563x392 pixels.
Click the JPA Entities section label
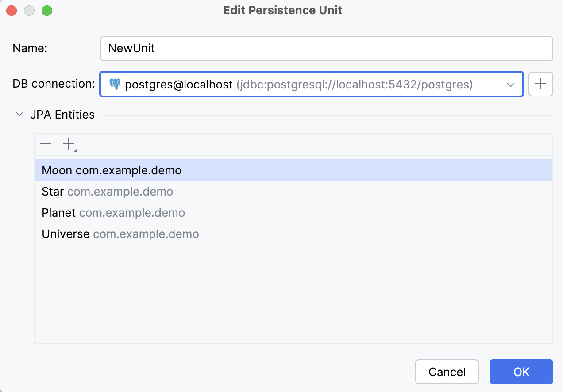pyautogui.click(x=62, y=115)
